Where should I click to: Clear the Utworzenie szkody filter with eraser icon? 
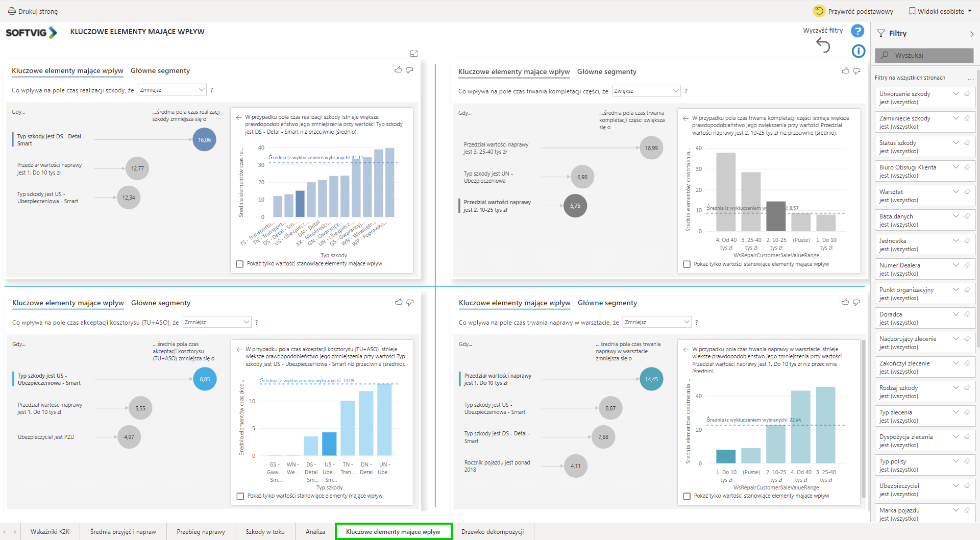tap(967, 93)
